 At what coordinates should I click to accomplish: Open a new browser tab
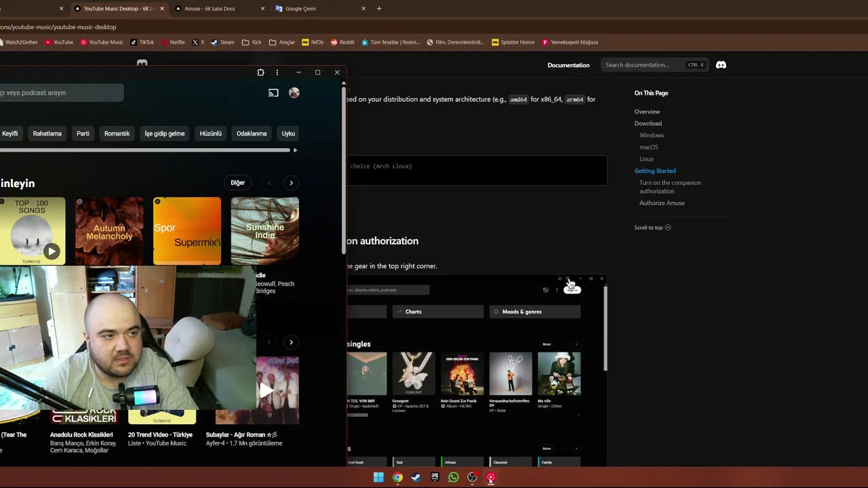coord(379,9)
